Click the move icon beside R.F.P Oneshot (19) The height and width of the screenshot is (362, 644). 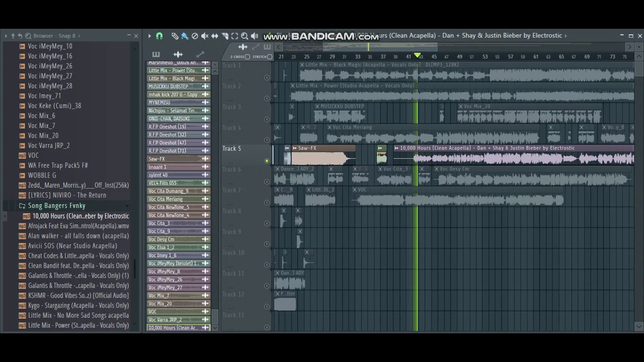[x=205, y=127]
